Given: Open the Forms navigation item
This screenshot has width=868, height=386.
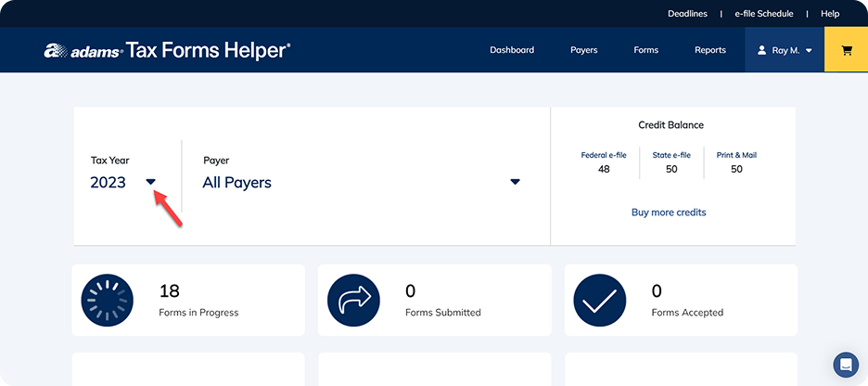Looking at the screenshot, I should click(646, 50).
